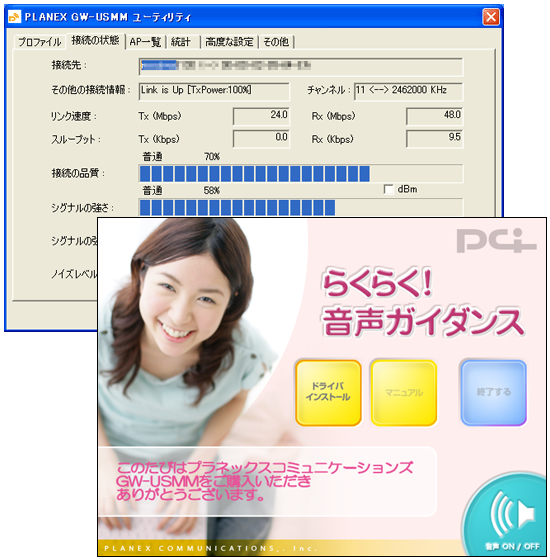This screenshot has width=550, height=560.
Task: Click the 接続先 field
Action: pyautogui.click(x=301, y=66)
